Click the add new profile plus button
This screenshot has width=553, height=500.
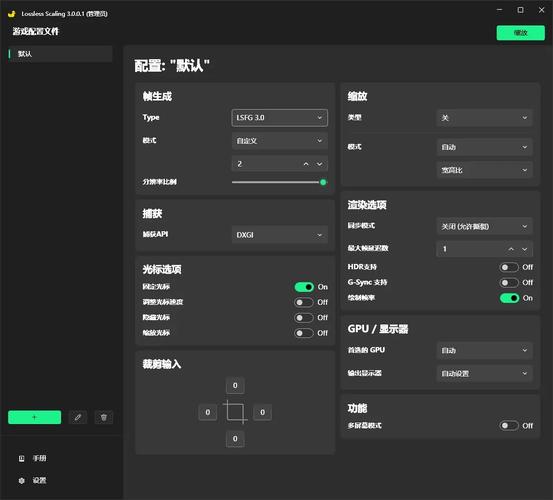pos(34,417)
